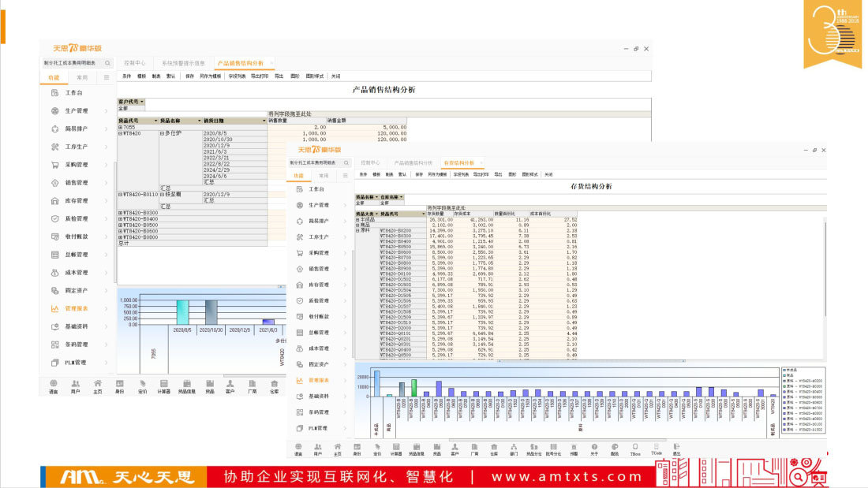The image size is (868, 488).
Task: Open the 客户代号 filter dropdown
Action: [x=142, y=102]
